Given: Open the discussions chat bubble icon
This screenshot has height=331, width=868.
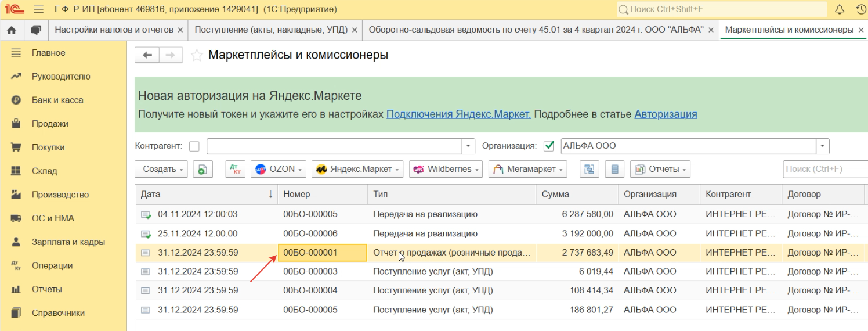Looking at the screenshot, I should [x=36, y=30].
